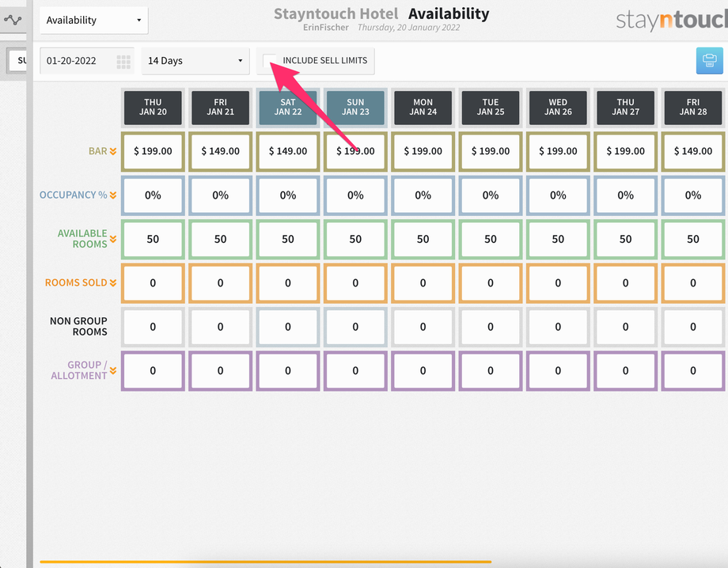The image size is (728, 568).
Task: Expand the BAR row chevron
Action: [113, 151]
